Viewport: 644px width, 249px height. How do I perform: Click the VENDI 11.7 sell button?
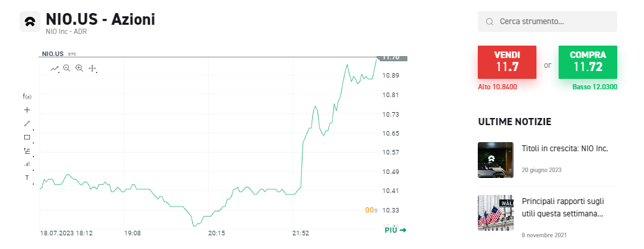[x=507, y=62]
